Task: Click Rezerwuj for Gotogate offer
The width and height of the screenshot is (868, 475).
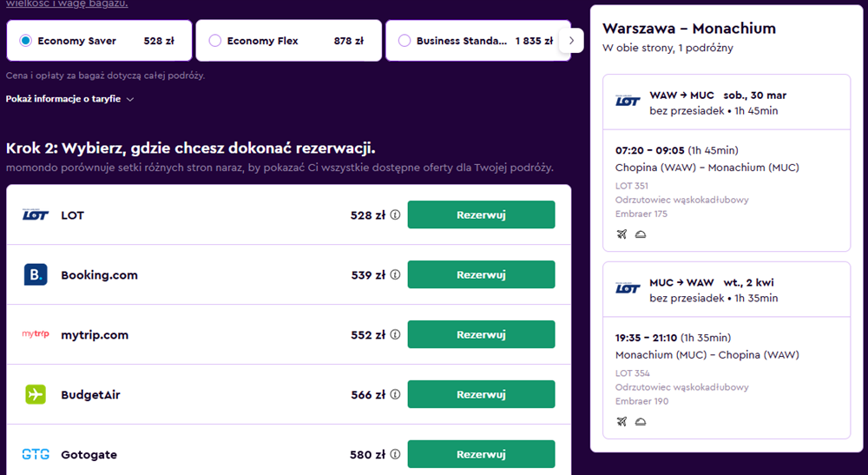Action: tap(481, 454)
